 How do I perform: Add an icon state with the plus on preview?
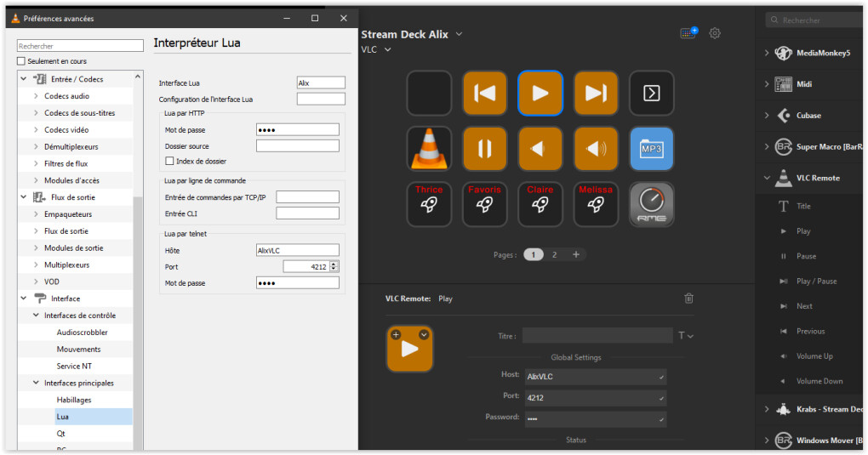396,334
